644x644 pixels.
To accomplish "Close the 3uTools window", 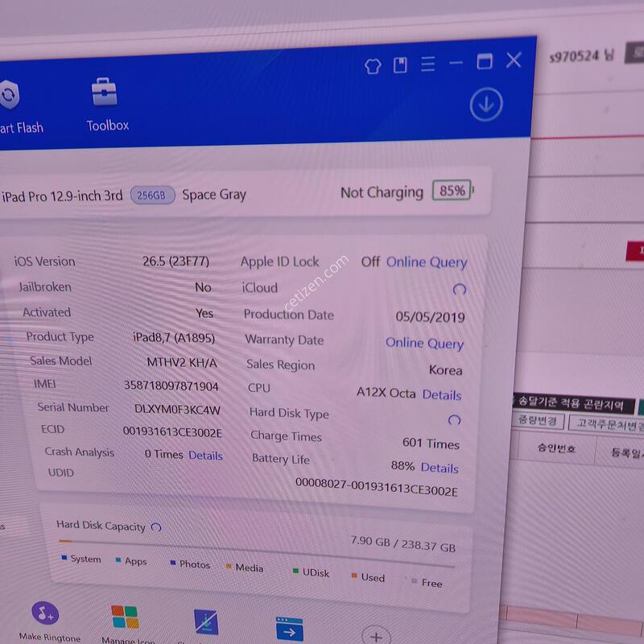I will point(514,60).
